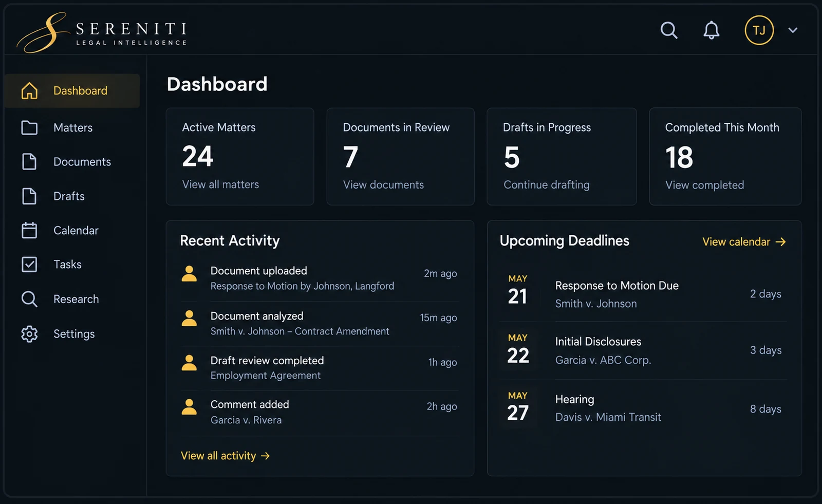Click View all matters link

coord(220,184)
